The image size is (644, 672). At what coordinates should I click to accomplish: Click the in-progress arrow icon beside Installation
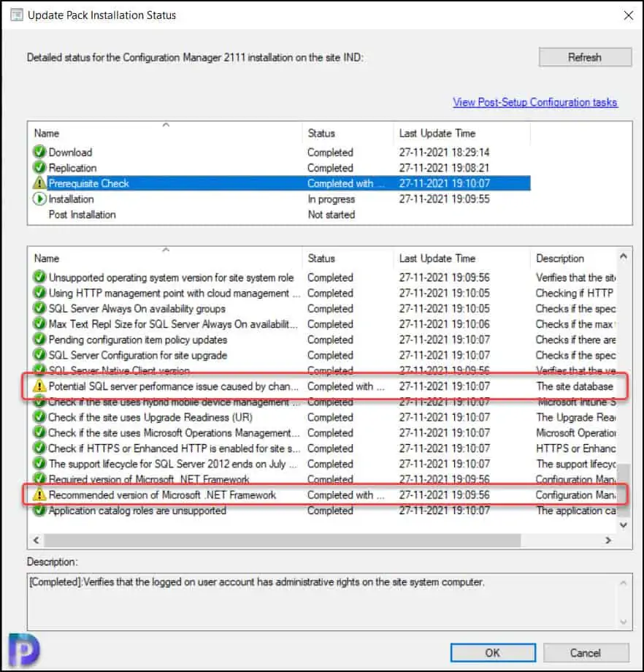(39, 199)
